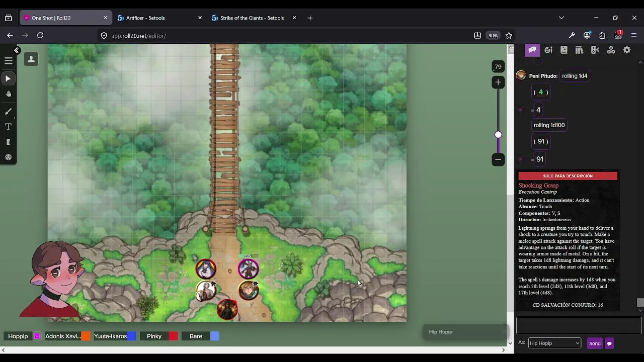Viewport: 644px width, 362px height.
Task: Open the browser account profile icon
Action: pyautogui.click(x=587, y=36)
